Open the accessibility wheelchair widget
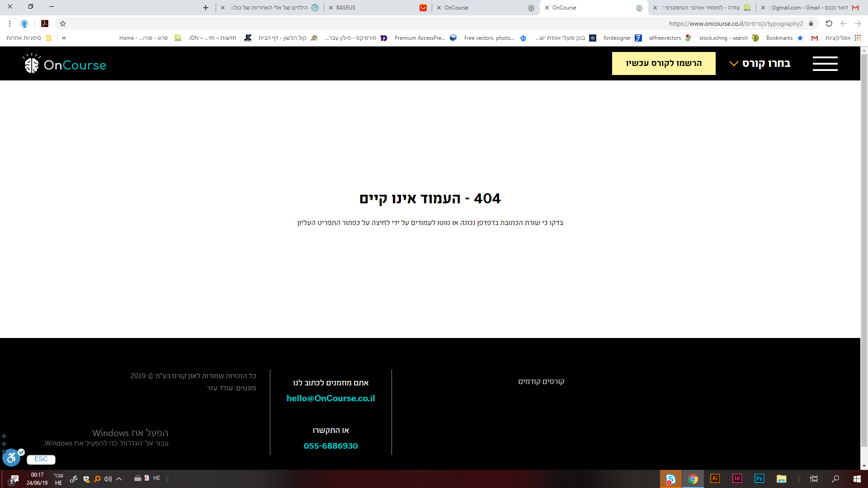This screenshot has height=488, width=868. click(11, 458)
